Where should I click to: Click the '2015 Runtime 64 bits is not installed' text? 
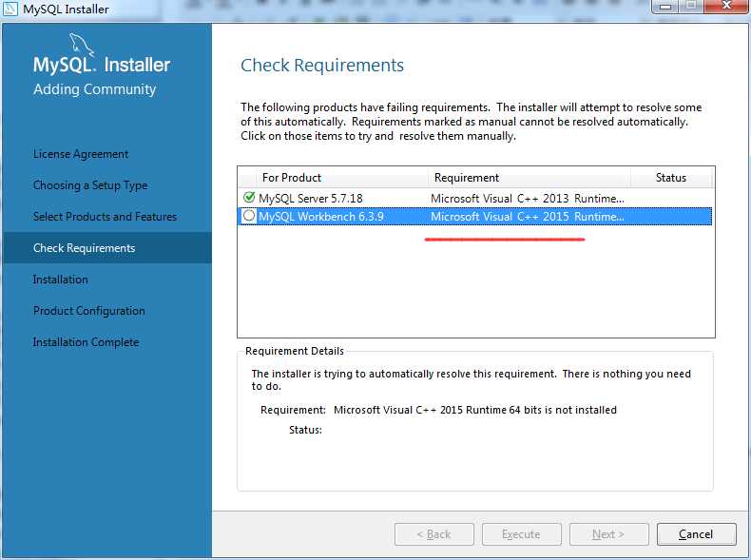[x=529, y=410]
